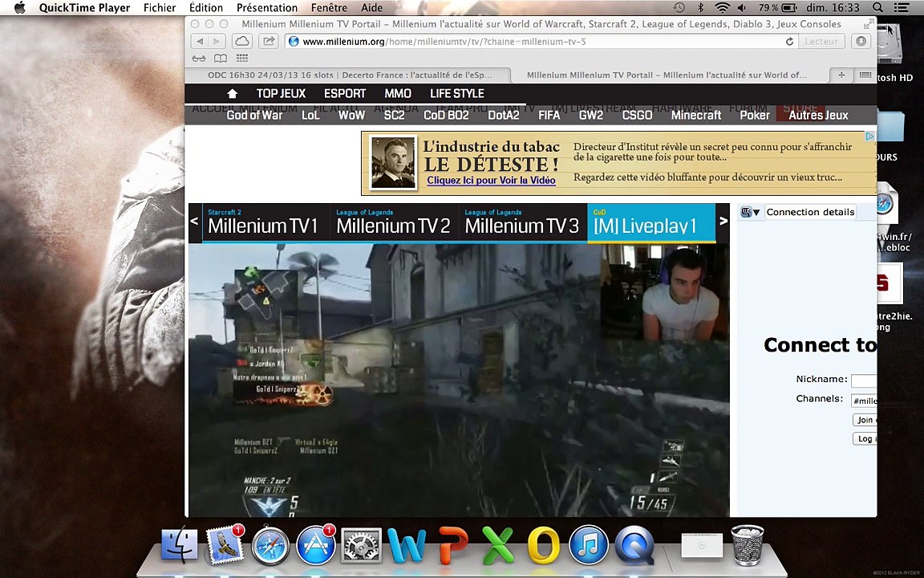
Task: Click the Safari Share button
Action: (269, 41)
